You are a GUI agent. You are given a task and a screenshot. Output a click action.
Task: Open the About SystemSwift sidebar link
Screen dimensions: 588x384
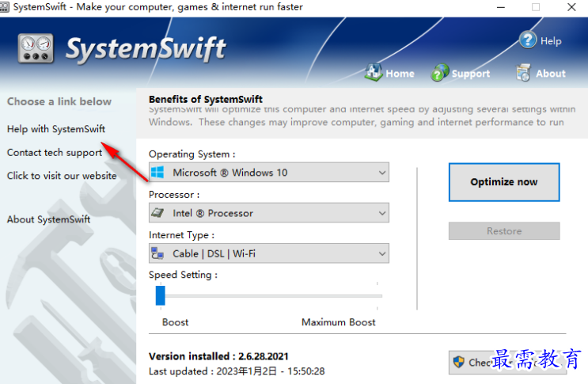49,219
